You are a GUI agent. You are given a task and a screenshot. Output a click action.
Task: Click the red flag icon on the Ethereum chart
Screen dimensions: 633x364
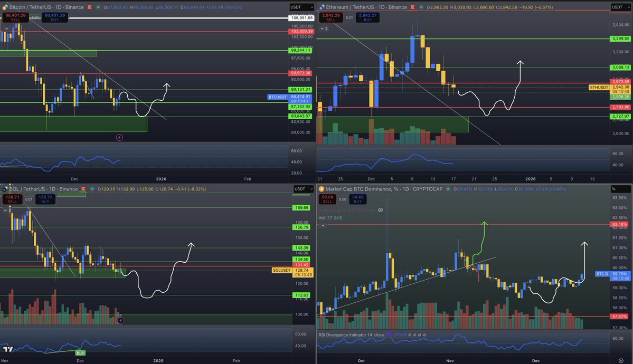412,7
